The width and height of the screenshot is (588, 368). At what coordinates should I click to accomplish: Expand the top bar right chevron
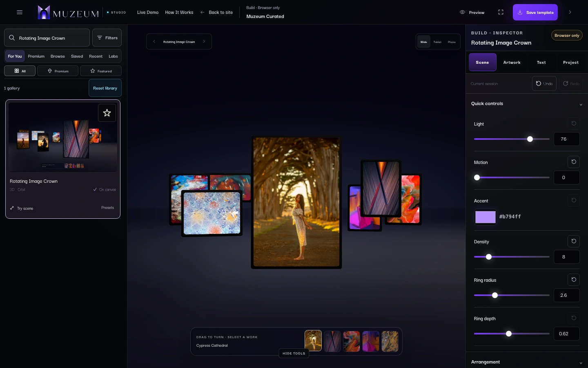(570, 12)
